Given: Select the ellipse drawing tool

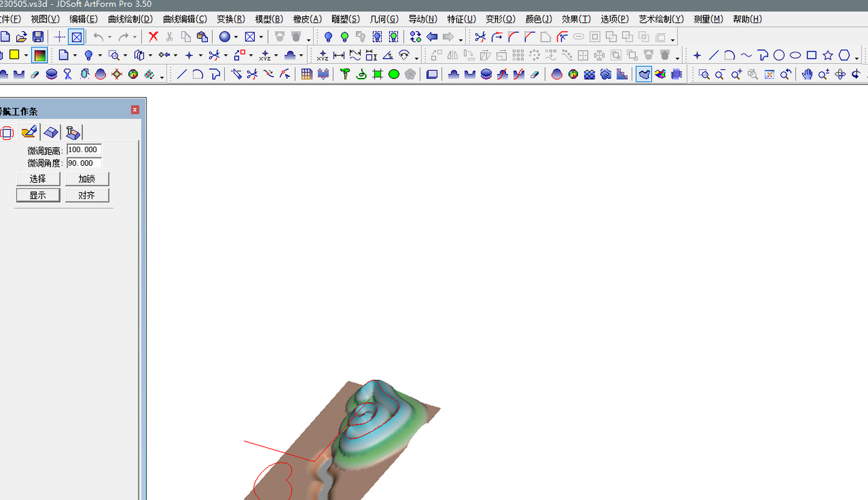Looking at the screenshot, I should point(795,55).
